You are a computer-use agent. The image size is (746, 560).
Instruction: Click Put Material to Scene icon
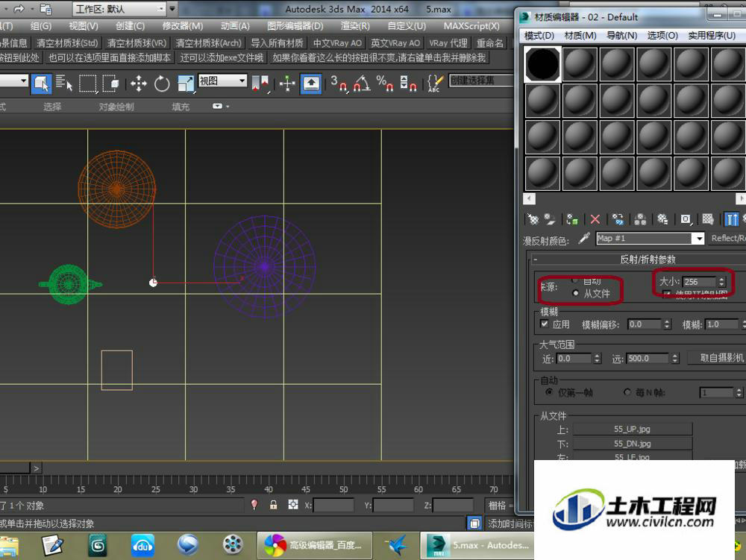click(550, 219)
